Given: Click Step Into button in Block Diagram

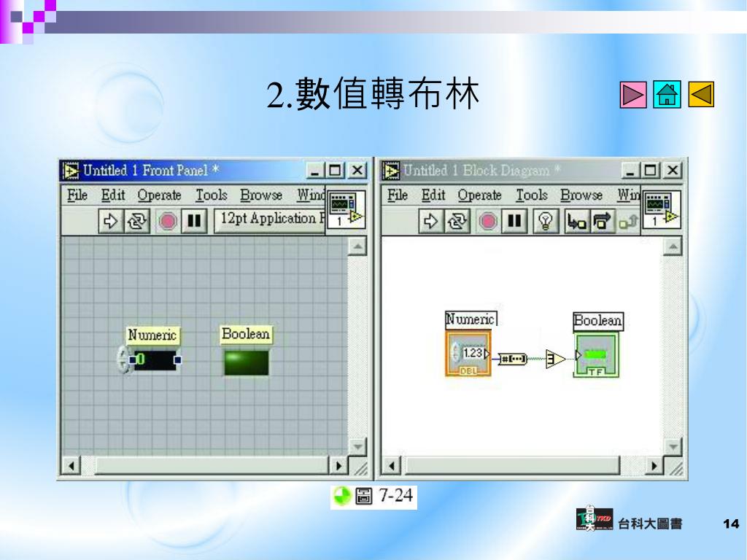Looking at the screenshot, I should coord(577,222).
